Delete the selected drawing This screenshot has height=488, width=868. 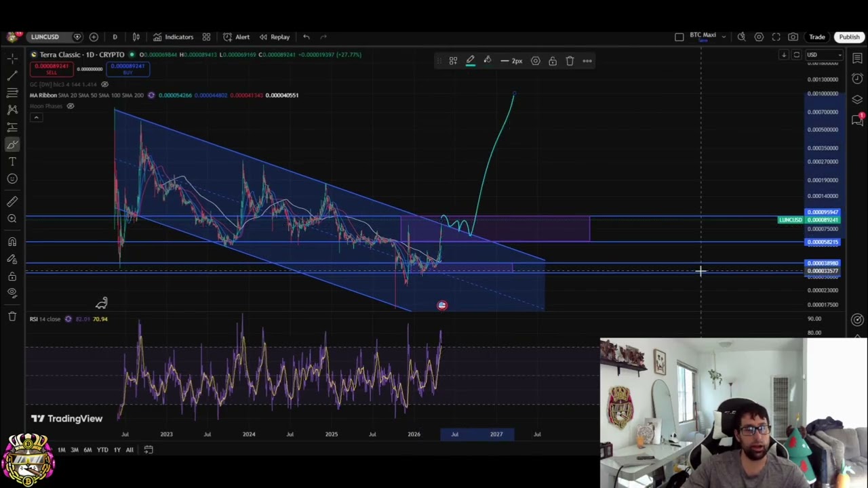(x=570, y=61)
